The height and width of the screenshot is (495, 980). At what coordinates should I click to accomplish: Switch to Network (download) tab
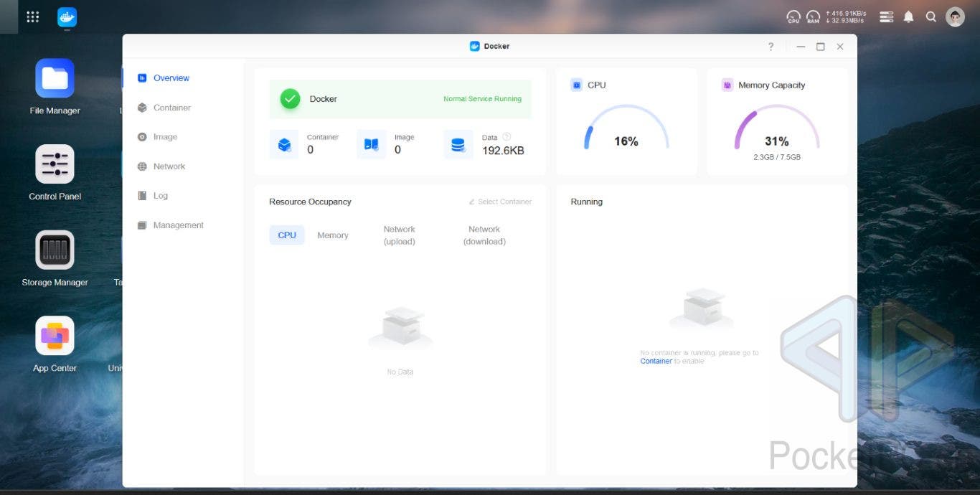tap(484, 235)
